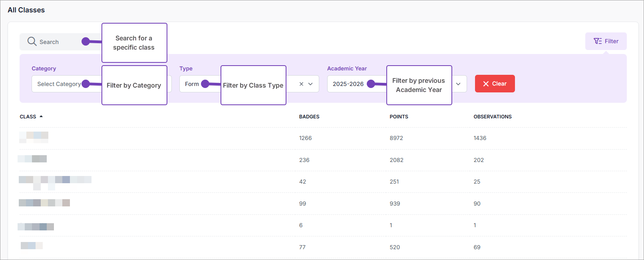Click the purple marker dot next to 2025-2026
The height and width of the screenshot is (260, 644).
coord(371,84)
